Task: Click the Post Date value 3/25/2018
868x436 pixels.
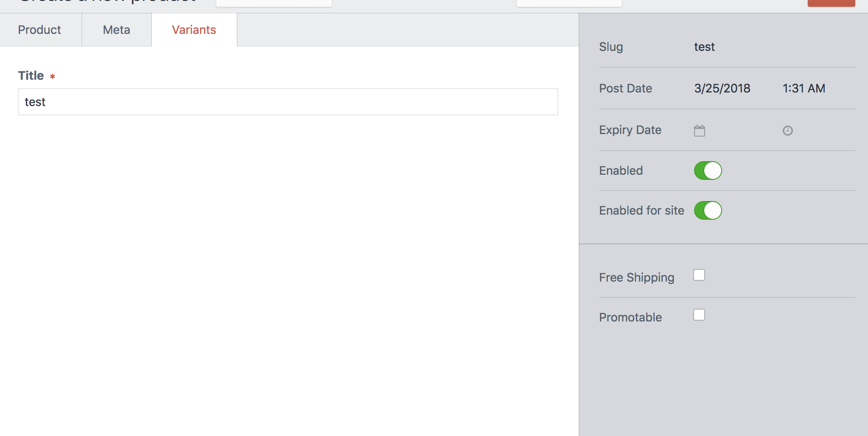Action: pos(722,88)
